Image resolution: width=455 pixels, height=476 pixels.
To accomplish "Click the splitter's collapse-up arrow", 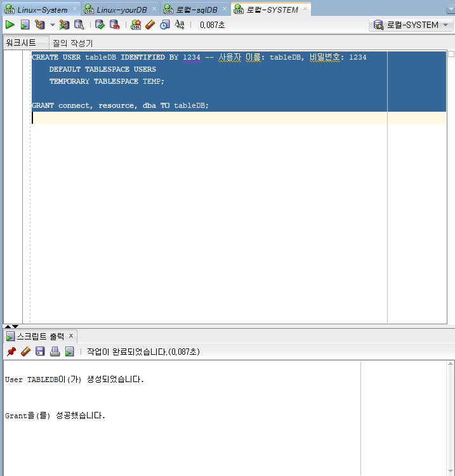I will coord(8,326).
